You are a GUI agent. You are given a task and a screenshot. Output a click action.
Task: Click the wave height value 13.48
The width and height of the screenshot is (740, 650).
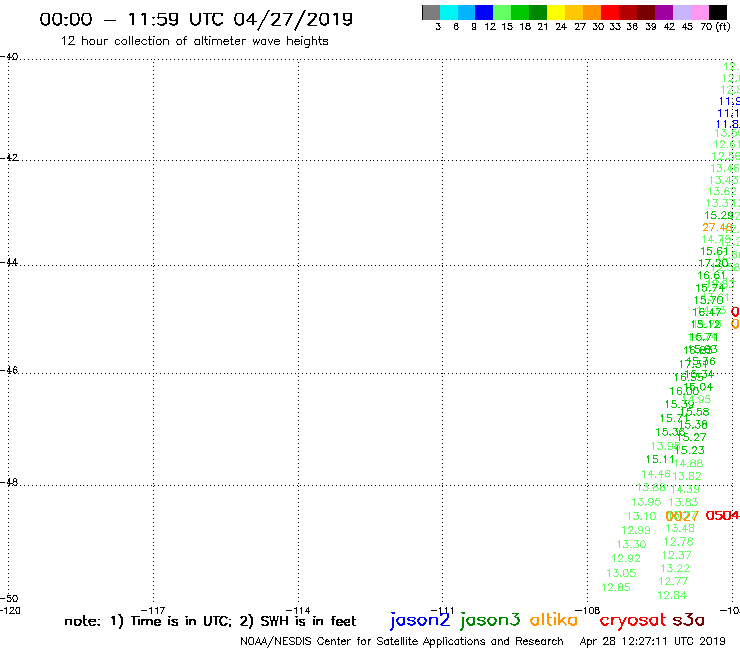tap(680, 528)
